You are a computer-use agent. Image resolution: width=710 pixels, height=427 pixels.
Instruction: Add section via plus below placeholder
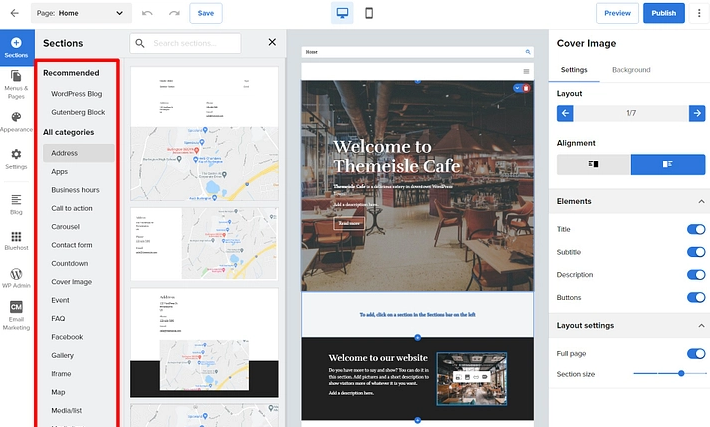coord(417,337)
